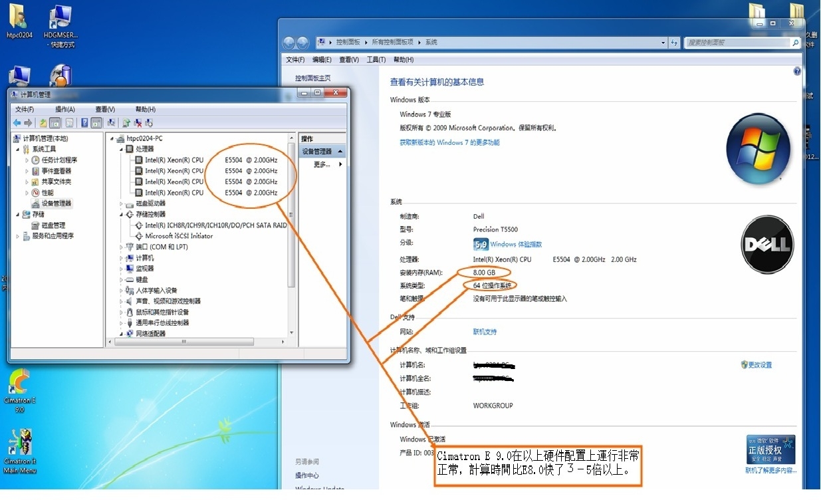Toggle the show/hide action pane icon
Screen dimensions: 821x504
[96, 123]
